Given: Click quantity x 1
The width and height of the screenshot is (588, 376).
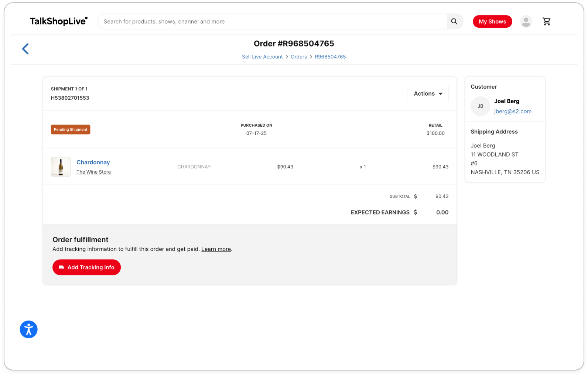Looking at the screenshot, I should click(x=363, y=167).
